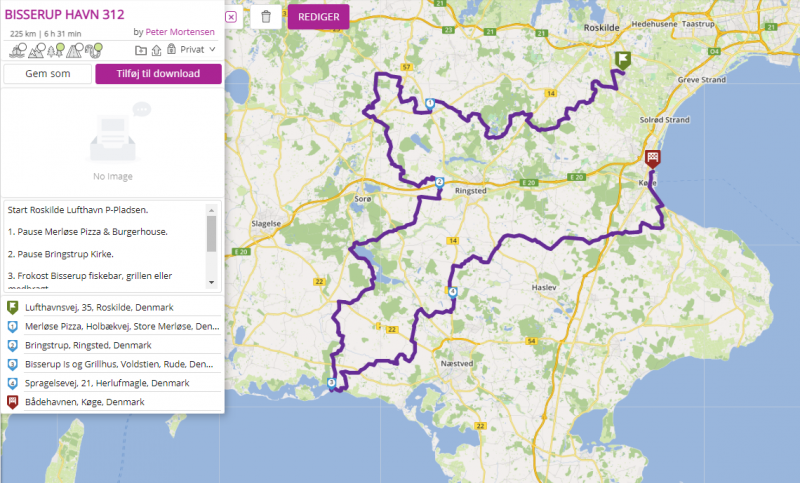
Task: Click waypoint 1 icon in list
Action: click(x=12, y=326)
